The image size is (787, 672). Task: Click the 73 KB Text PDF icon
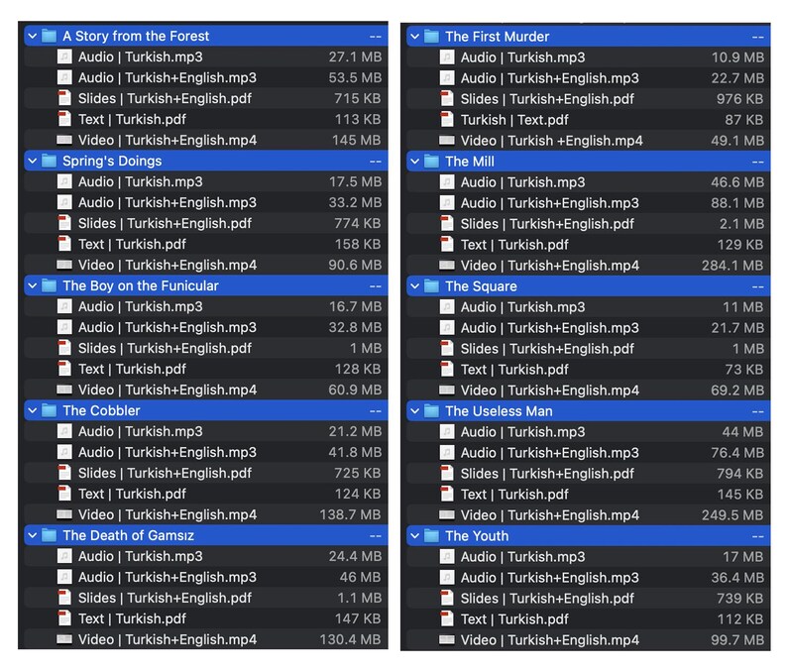(447, 370)
